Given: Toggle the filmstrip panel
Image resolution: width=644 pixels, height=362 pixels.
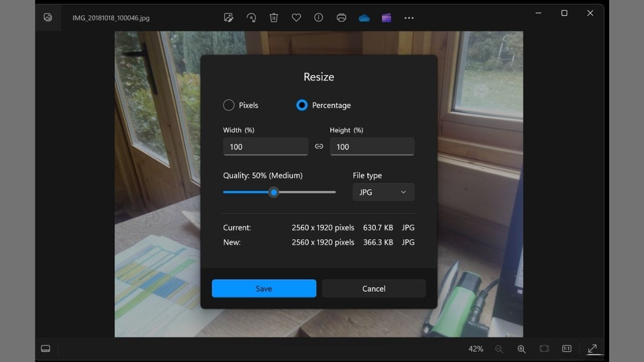Looking at the screenshot, I should point(46,349).
